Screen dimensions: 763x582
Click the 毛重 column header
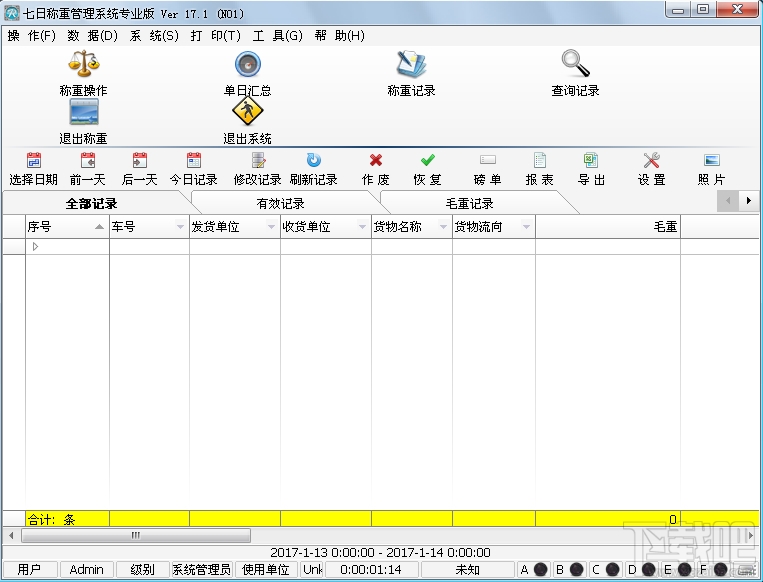coord(608,227)
